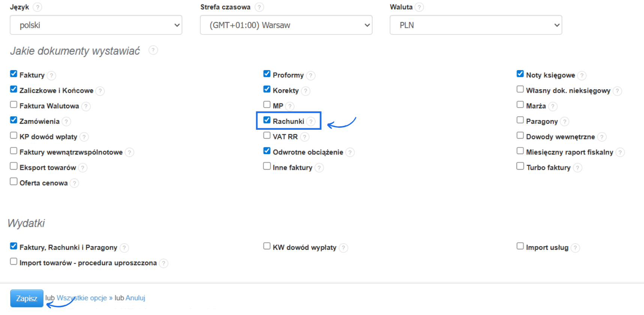644x315 pixels.
Task: Click question mark next to Paragony
Action: point(564,121)
